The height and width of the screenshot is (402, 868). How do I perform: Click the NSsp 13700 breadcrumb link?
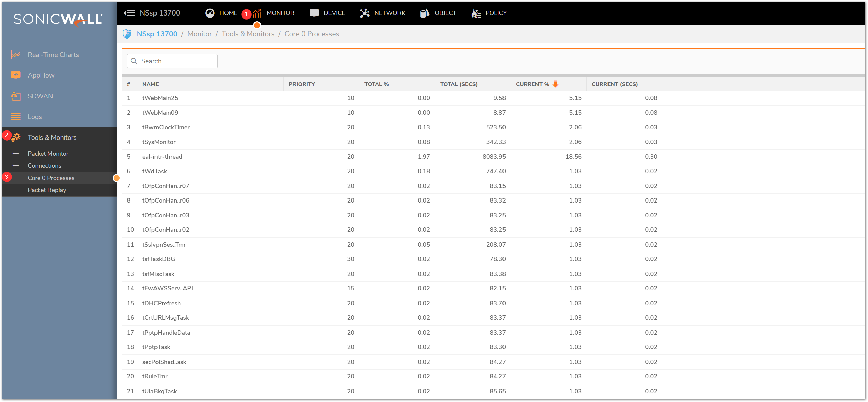coord(157,34)
